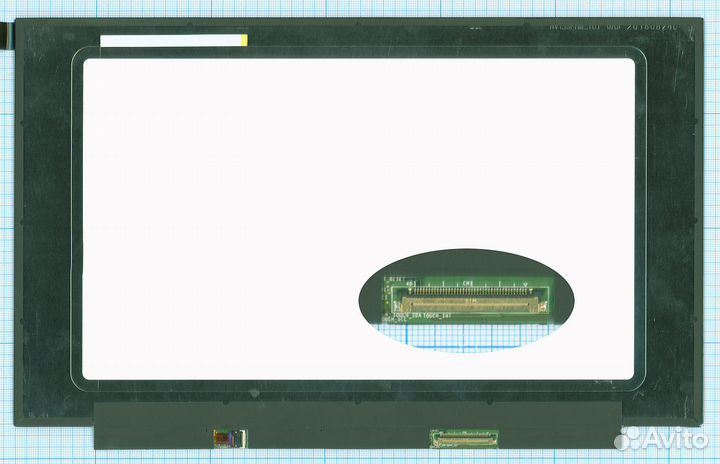Click the small round dot on bottom bezel
Viewport: 720px width, 464px height.
click(x=255, y=393)
